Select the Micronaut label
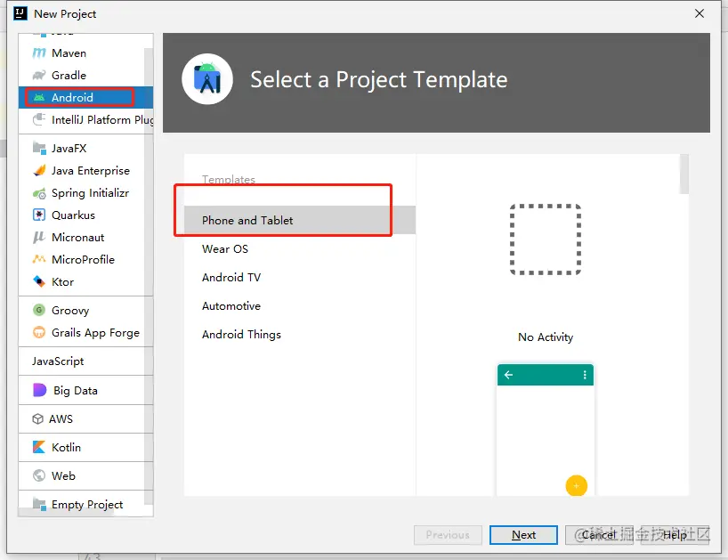Image resolution: width=728 pixels, height=560 pixels. click(x=78, y=238)
